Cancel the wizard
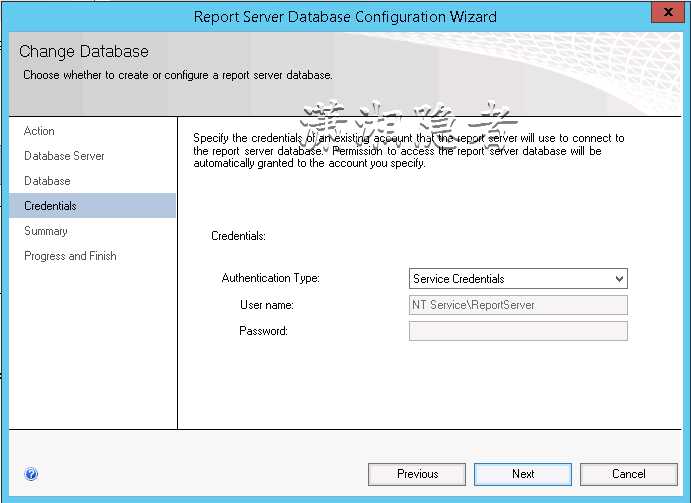The width and height of the screenshot is (691, 503). pos(629,474)
